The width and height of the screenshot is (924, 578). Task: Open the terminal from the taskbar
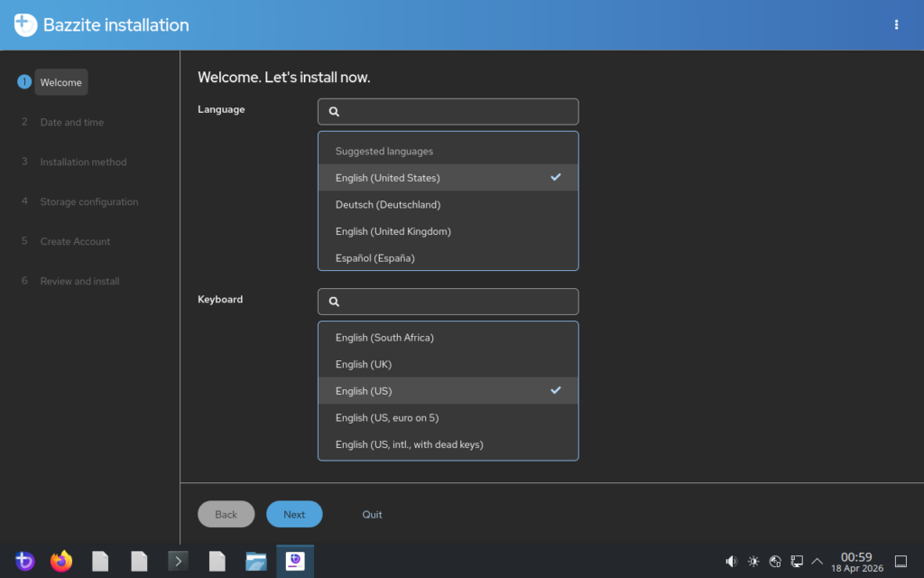coord(179,562)
